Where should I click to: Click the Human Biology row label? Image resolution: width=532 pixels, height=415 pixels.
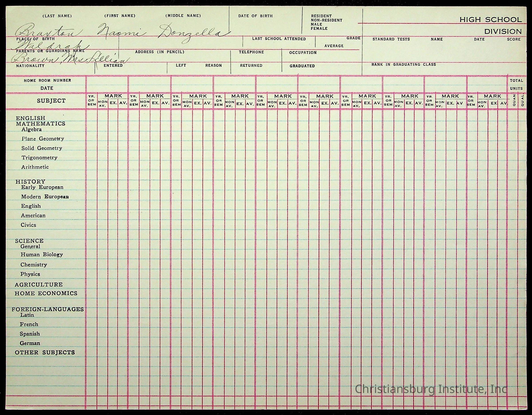(42, 254)
